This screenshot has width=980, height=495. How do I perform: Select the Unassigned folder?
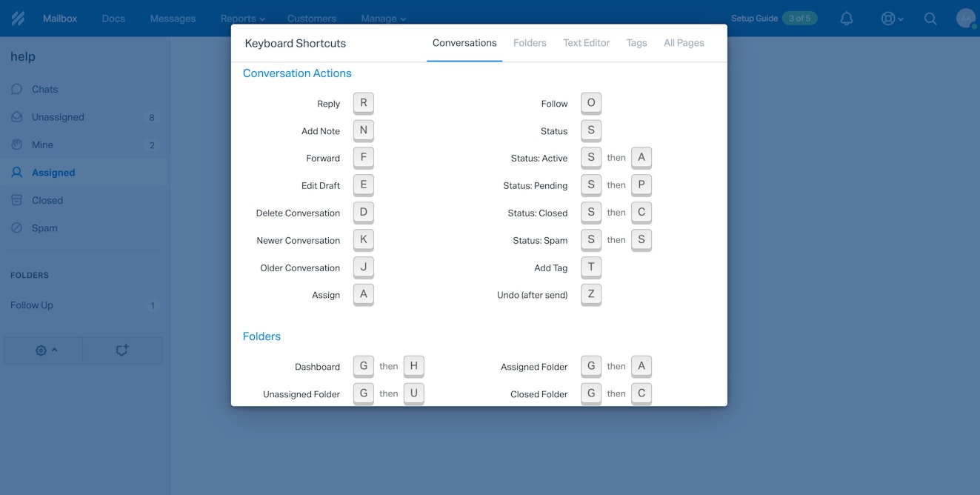58,117
